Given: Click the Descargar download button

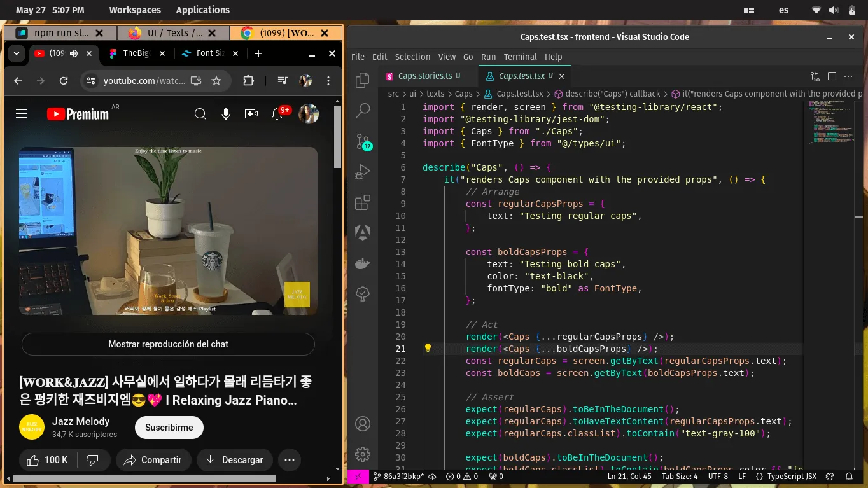Looking at the screenshot, I should pyautogui.click(x=235, y=460).
